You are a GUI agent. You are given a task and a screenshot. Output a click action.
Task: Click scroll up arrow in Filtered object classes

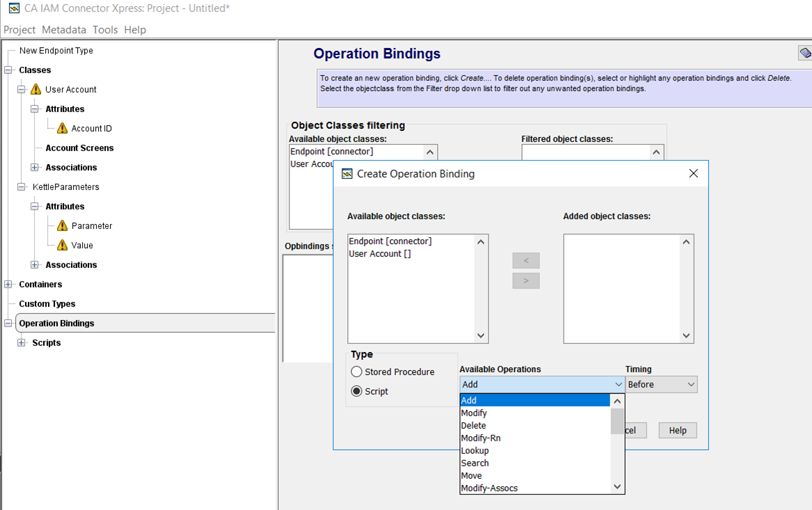(656, 152)
